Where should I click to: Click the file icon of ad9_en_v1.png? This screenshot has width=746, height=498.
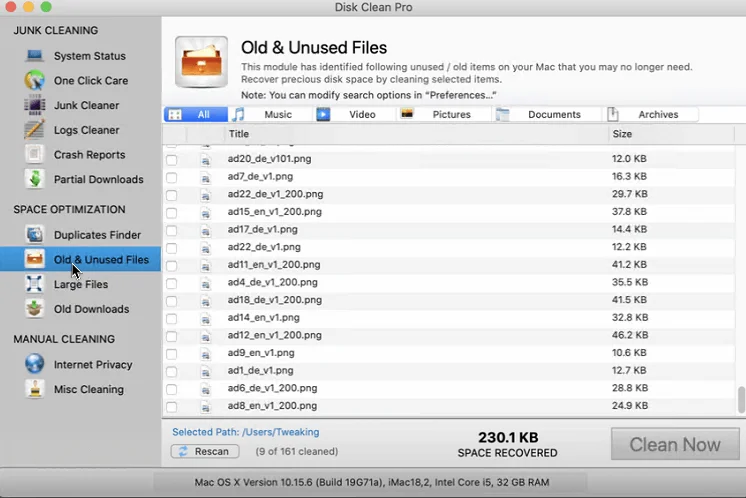coord(206,354)
